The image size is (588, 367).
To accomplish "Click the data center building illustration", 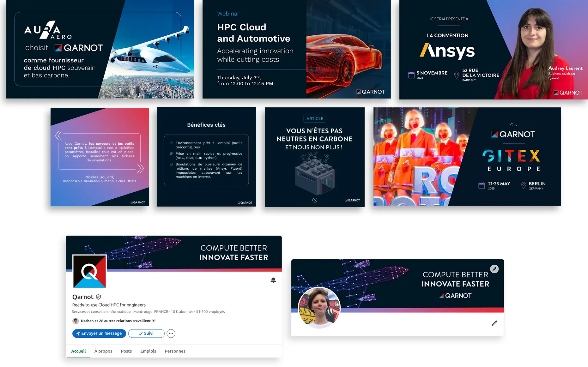I will click(315, 174).
